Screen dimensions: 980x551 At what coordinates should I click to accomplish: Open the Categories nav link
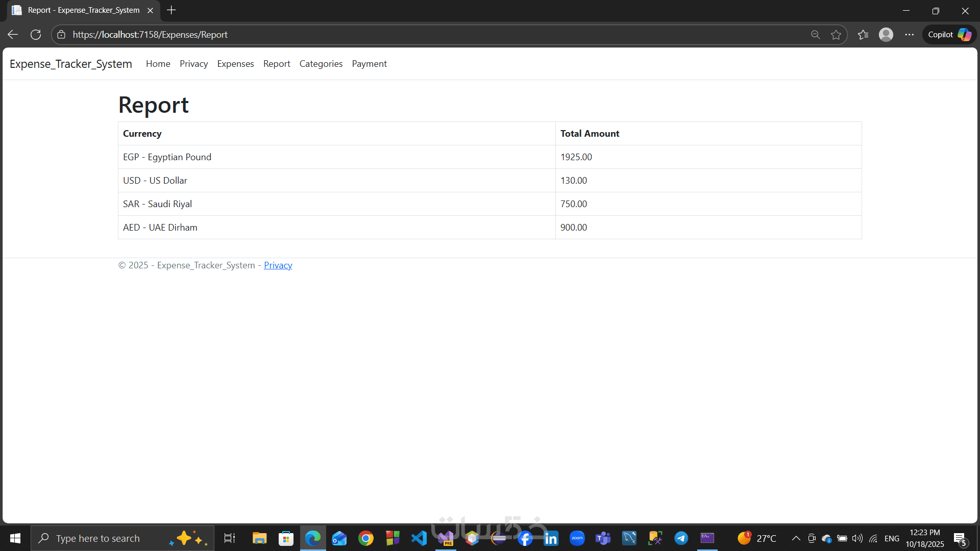click(321, 64)
